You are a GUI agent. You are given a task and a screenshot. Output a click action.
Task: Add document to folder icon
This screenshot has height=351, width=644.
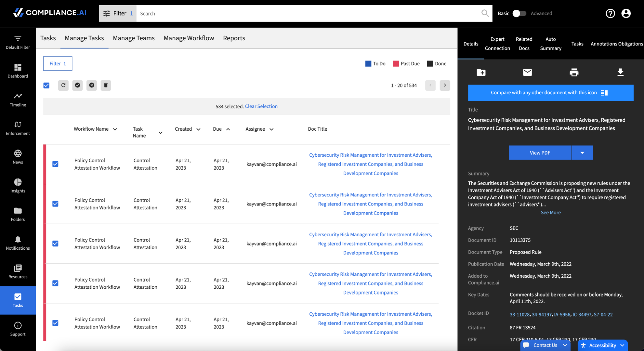pyautogui.click(x=481, y=72)
